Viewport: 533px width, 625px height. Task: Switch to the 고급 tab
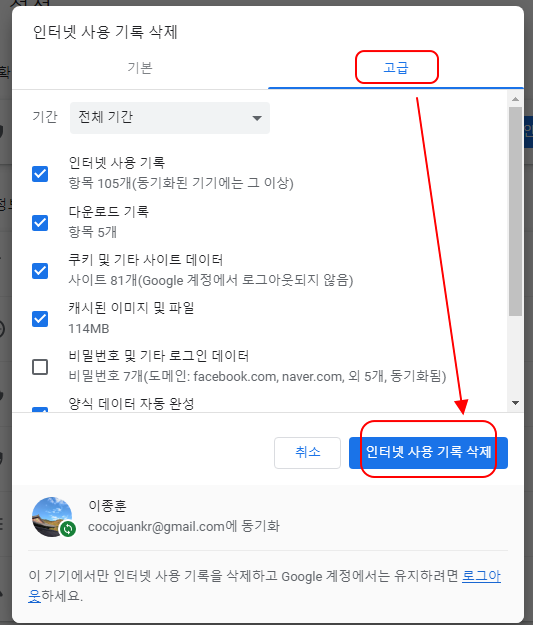396,67
